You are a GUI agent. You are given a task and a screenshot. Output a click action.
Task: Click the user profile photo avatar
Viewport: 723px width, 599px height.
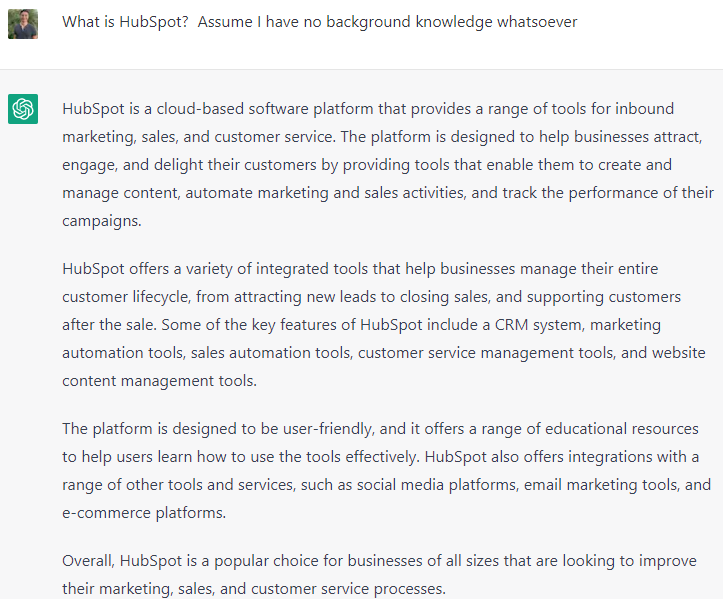(23, 24)
